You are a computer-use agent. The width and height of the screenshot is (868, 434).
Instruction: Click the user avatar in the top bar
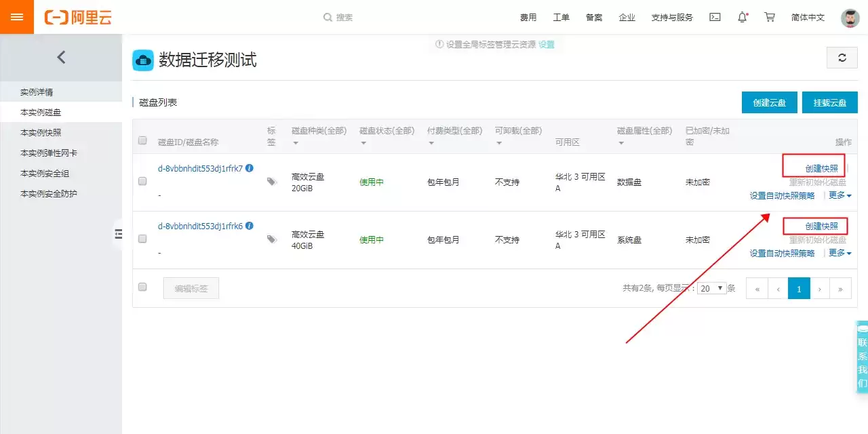coord(850,18)
